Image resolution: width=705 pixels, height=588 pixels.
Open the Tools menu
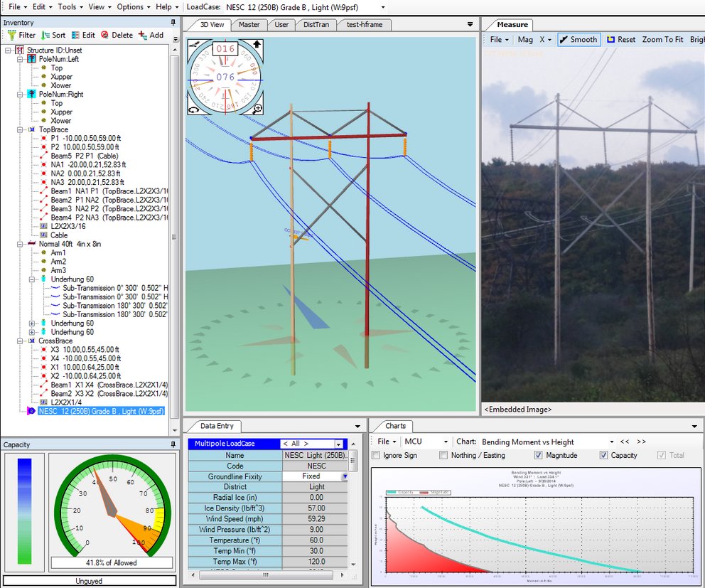click(70, 6)
